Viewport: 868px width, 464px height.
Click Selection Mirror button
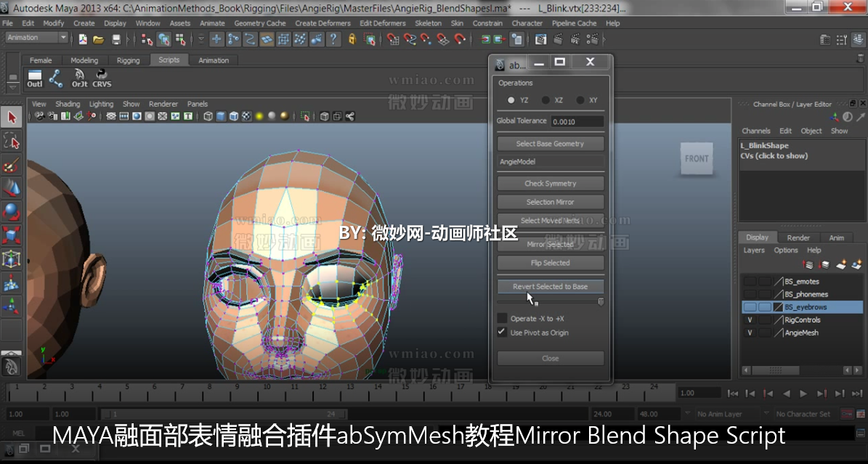[x=551, y=202]
